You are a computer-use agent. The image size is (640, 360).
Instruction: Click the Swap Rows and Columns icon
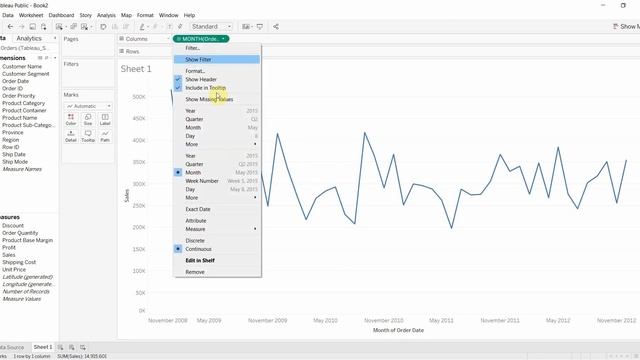(103, 27)
